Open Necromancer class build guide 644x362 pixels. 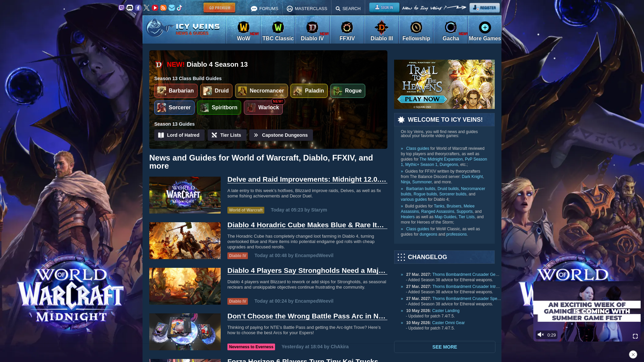[x=261, y=91]
